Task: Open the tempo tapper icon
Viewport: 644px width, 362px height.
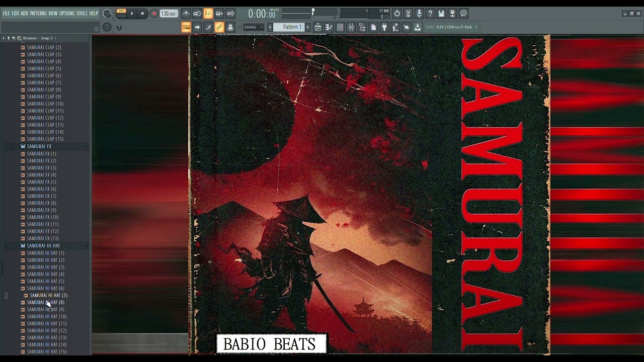Action: click(395, 27)
